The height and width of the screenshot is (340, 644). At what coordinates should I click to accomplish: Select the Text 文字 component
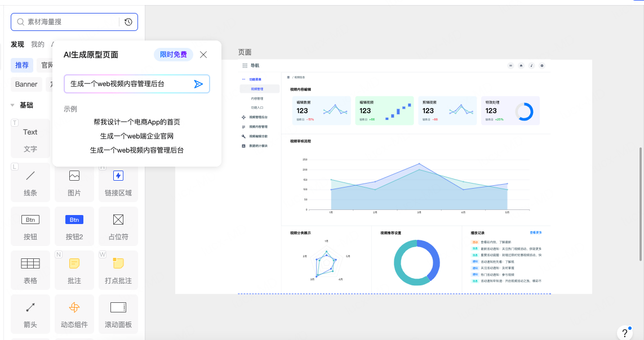tap(30, 138)
